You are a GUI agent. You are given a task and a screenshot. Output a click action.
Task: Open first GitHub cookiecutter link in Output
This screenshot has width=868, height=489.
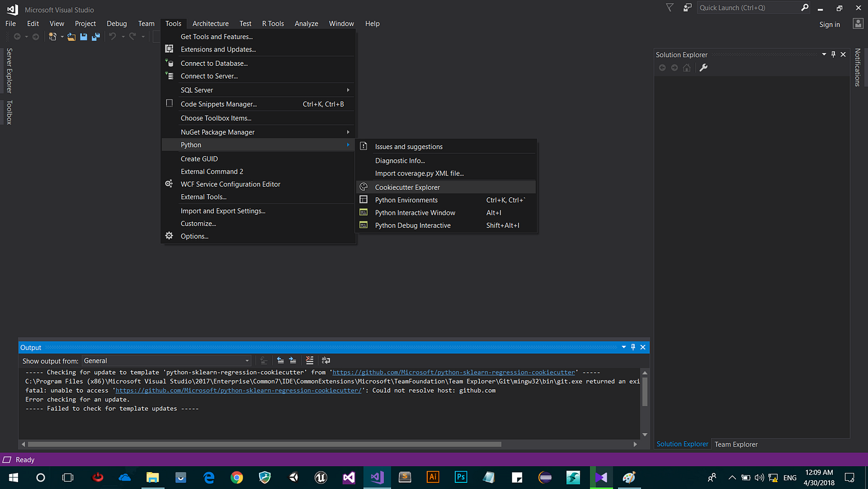(454, 372)
